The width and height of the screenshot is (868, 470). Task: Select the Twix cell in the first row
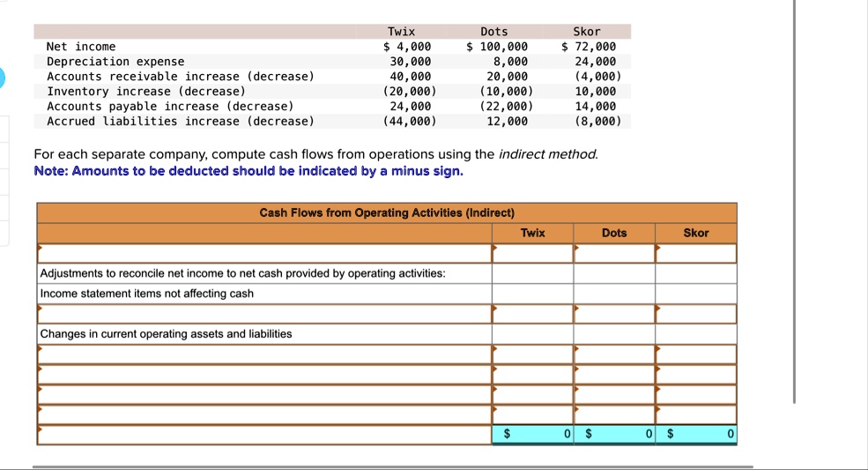(532, 253)
